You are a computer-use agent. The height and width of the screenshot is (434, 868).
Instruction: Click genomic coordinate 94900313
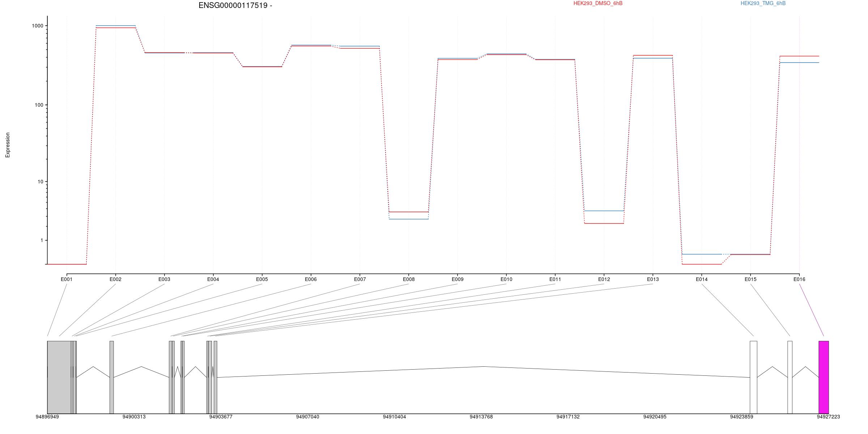(134, 417)
